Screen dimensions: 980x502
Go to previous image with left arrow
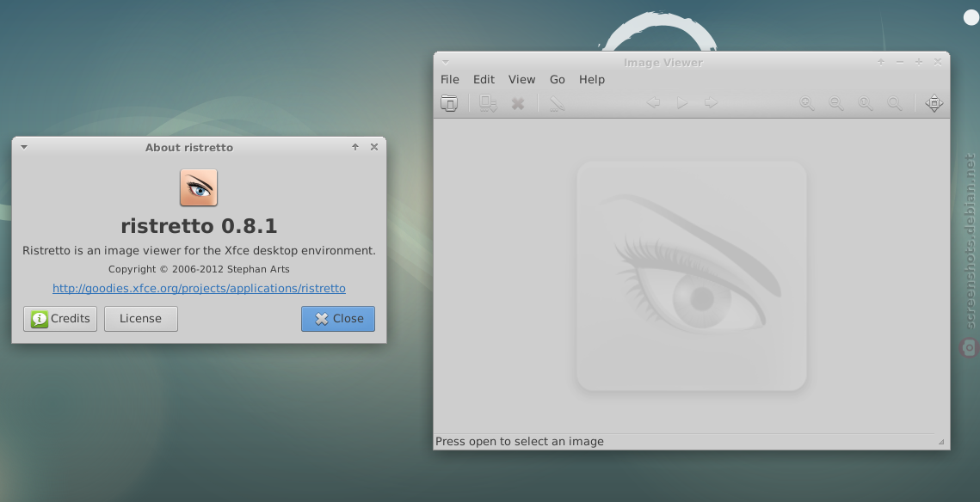[x=653, y=102]
